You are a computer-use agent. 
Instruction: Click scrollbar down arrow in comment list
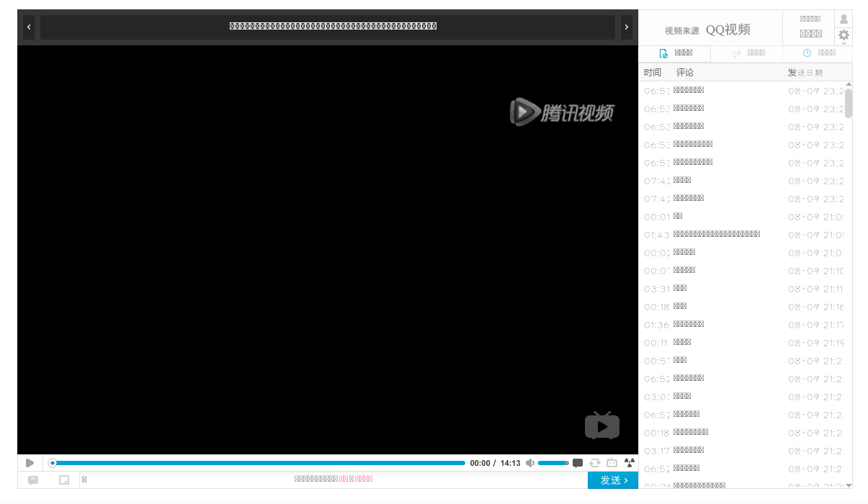[x=849, y=485]
